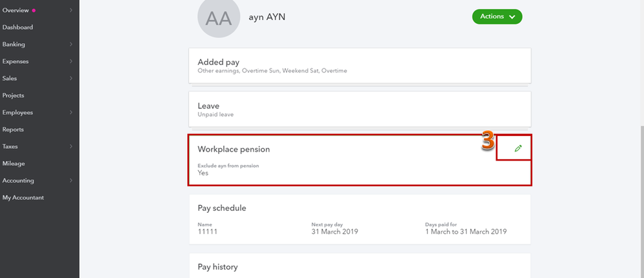Select Mileage in the sidebar

[14, 163]
